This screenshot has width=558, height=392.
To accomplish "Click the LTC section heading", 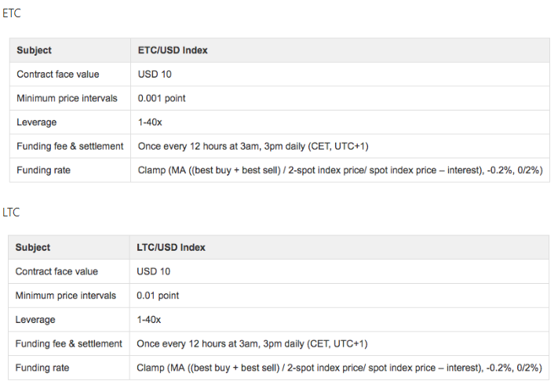I will point(11,212).
